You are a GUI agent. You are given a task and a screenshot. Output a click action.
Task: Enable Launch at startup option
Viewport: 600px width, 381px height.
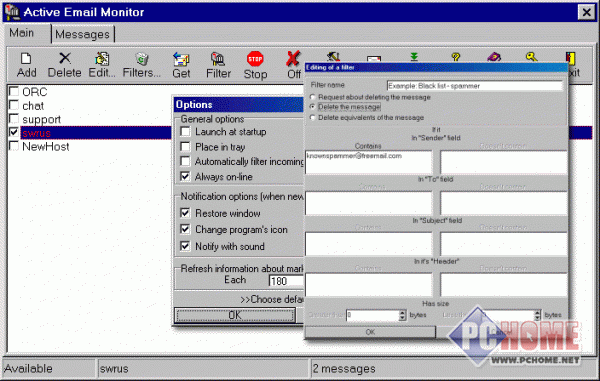(185, 132)
